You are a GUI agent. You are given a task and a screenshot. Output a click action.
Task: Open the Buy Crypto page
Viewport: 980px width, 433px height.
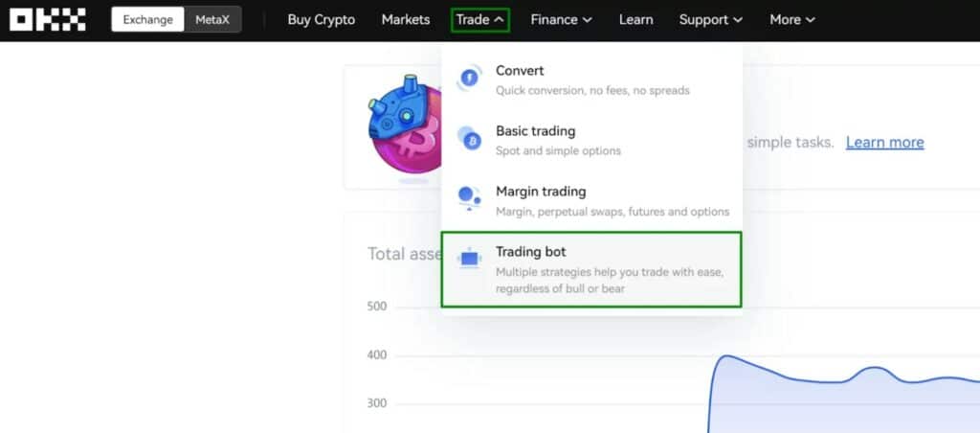point(321,19)
